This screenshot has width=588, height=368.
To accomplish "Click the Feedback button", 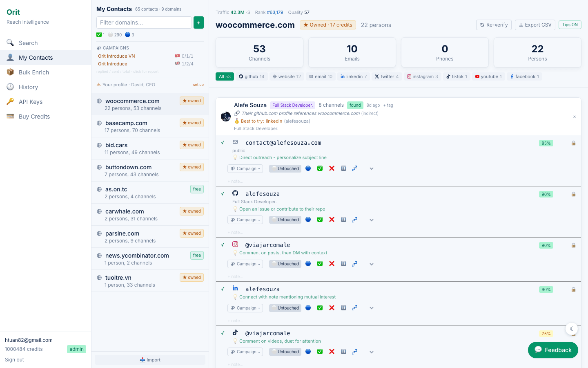I will click(x=553, y=350).
